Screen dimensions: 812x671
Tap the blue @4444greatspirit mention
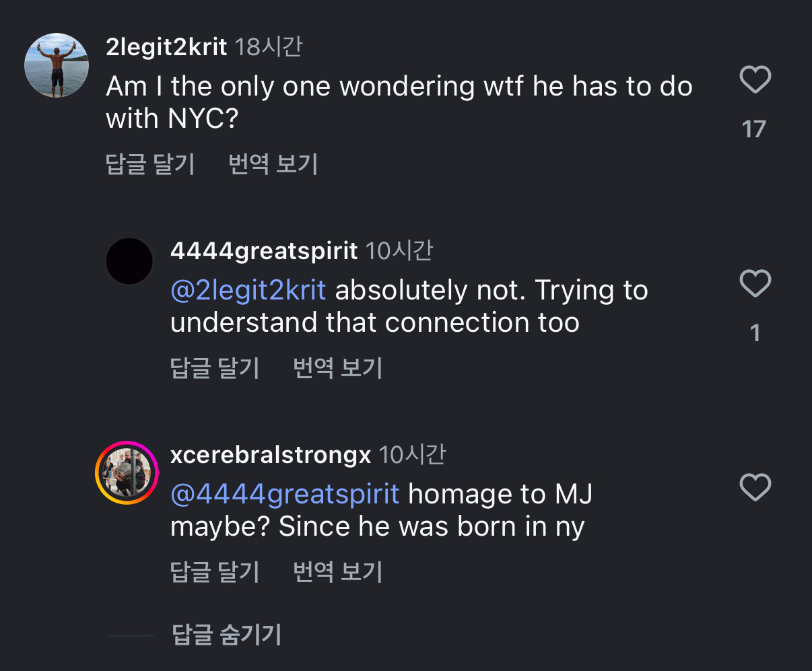285,494
